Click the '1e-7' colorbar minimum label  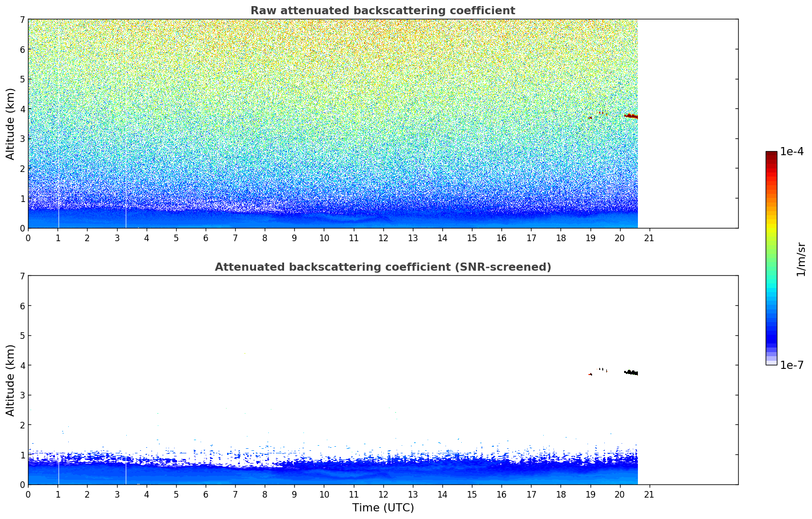click(792, 365)
